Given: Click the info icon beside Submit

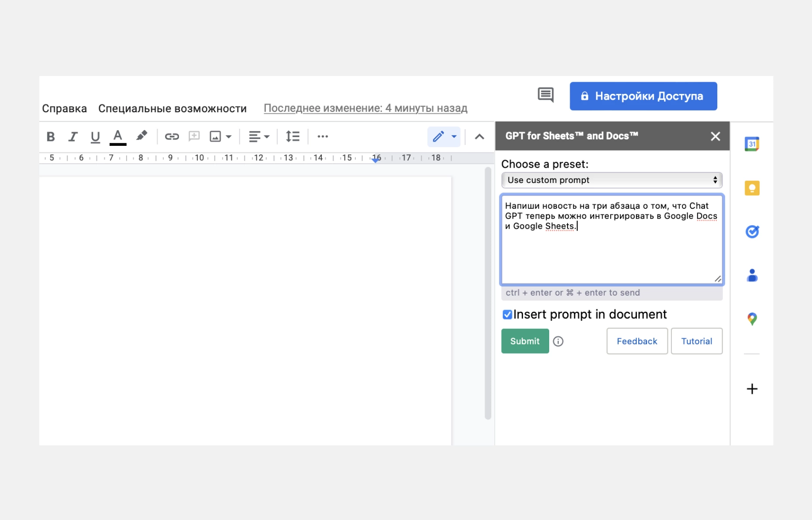Looking at the screenshot, I should coord(558,341).
